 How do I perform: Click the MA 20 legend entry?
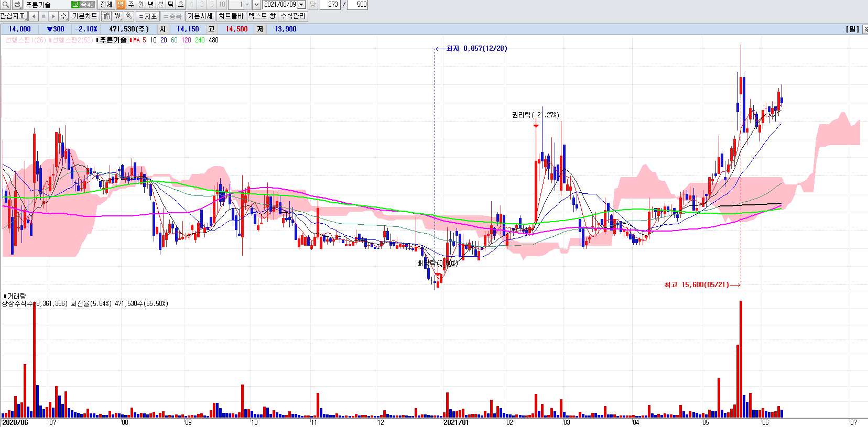click(x=164, y=40)
